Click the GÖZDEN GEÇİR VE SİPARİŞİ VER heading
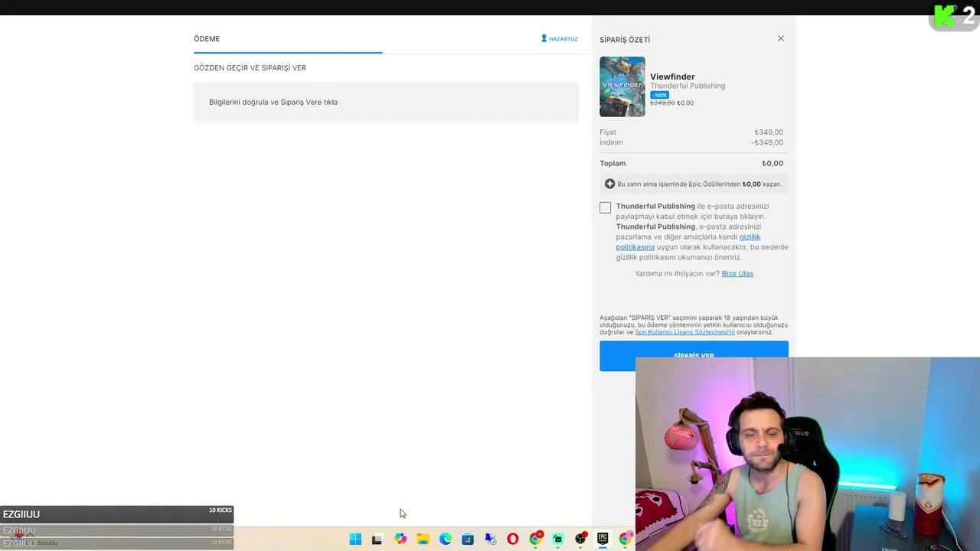Screen dimensions: 980x551 coord(250,68)
